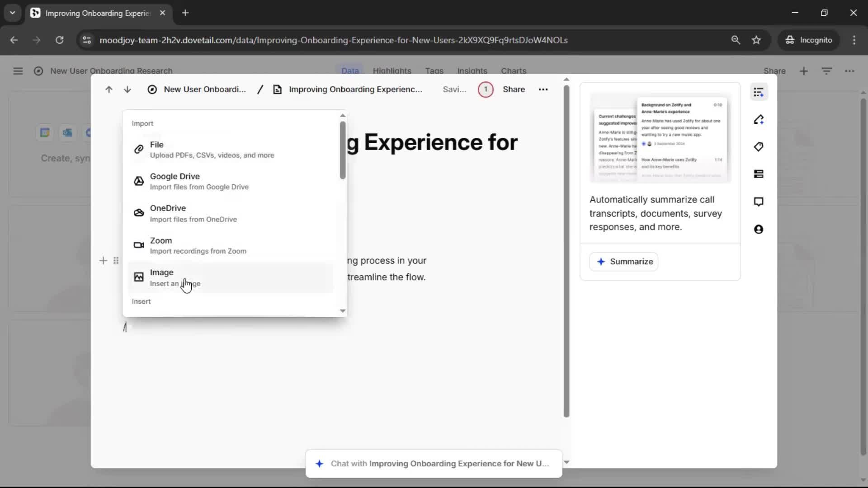
Task: Go to next document with down arrow
Action: pos(127,89)
